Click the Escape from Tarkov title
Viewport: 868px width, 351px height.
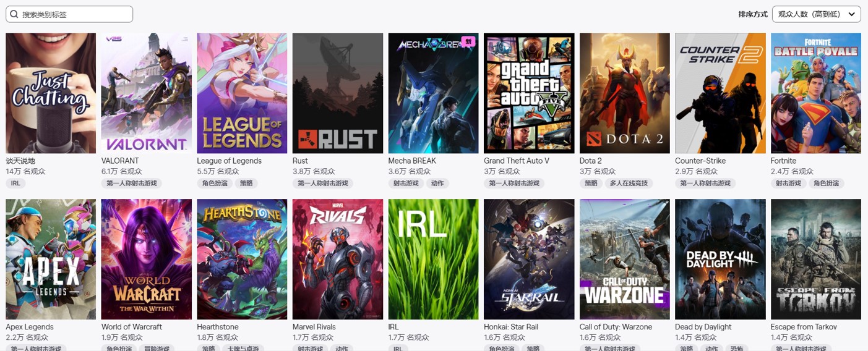(x=804, y=327)
